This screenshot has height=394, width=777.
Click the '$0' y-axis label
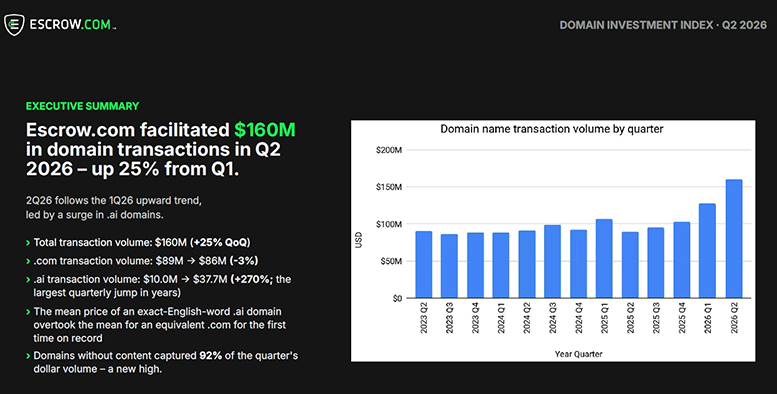(397, 298)
